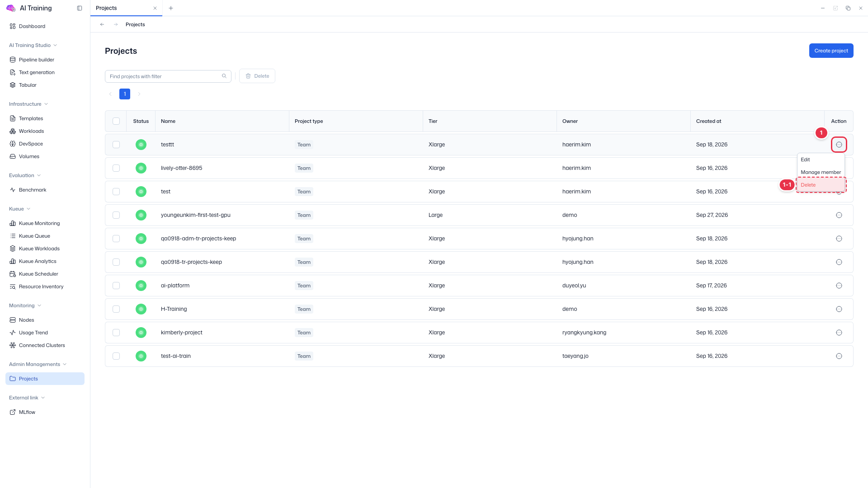Collapse the sidebar with the panel icon
868x488 pixels.
tap(80, 8)
